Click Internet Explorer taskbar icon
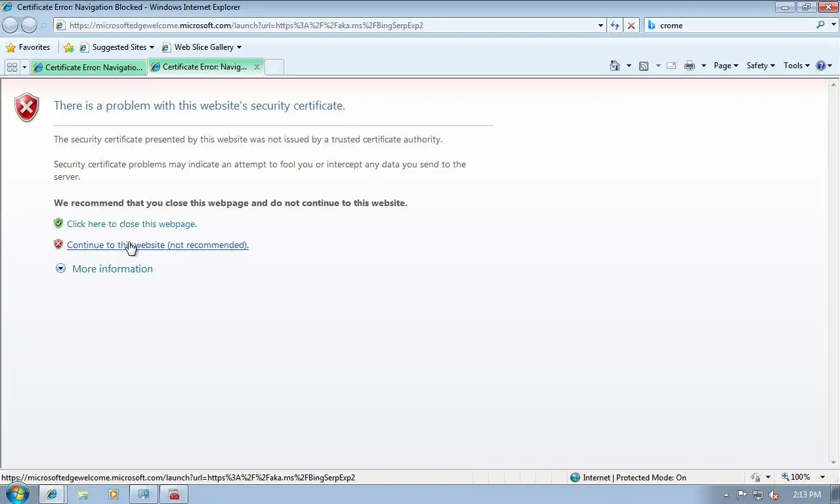 click(x=52, y=495)
